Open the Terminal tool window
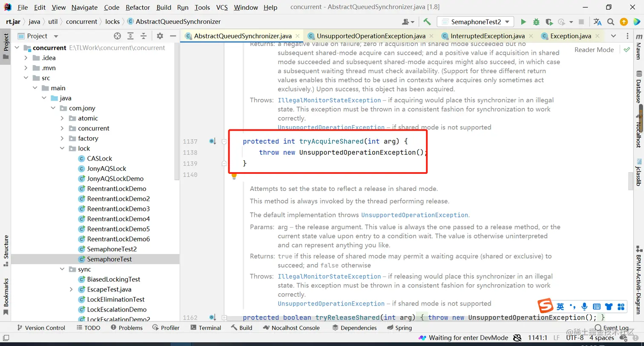This screenshot has height=346, width=644. pyautogui.click(x=206, y=328)
